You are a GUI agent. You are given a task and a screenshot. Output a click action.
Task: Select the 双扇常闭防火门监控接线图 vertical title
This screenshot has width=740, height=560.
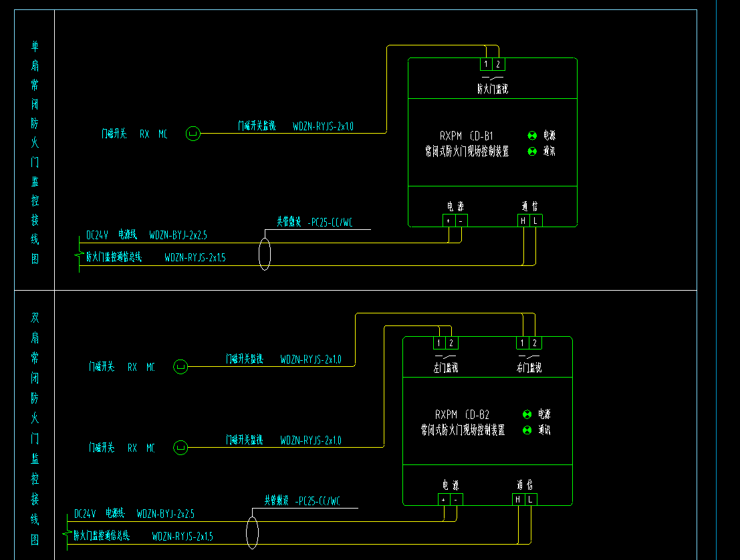(35, 428)
